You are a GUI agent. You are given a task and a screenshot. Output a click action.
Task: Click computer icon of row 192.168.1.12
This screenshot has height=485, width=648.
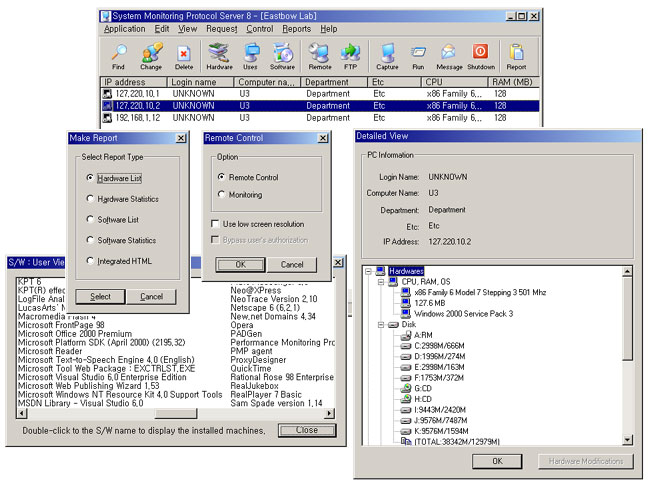[107, 118]
